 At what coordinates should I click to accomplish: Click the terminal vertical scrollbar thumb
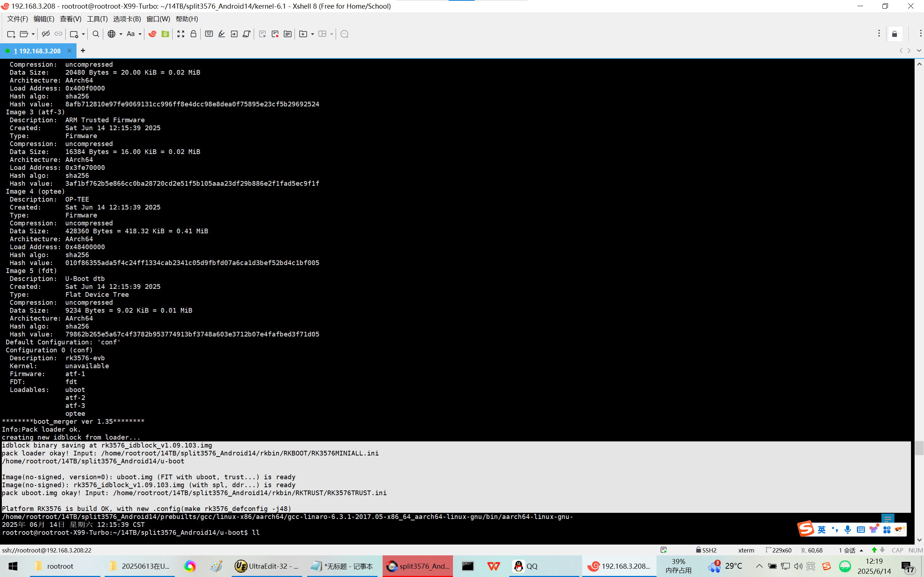[x=919, y=447]
